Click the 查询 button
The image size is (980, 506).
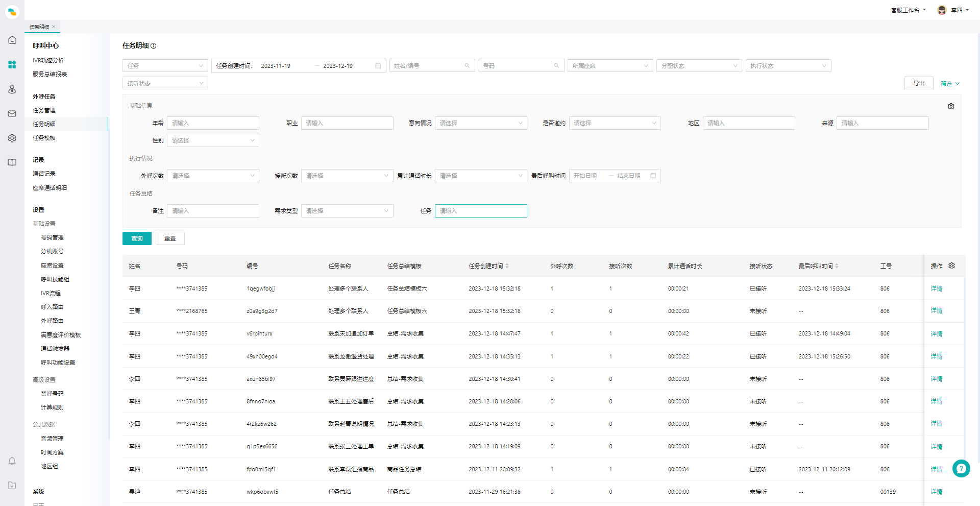tap(137, 238)
